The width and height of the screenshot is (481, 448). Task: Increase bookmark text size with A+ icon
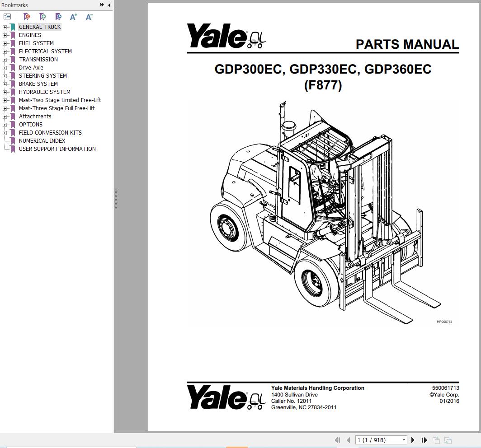click(x=73, y=17)
